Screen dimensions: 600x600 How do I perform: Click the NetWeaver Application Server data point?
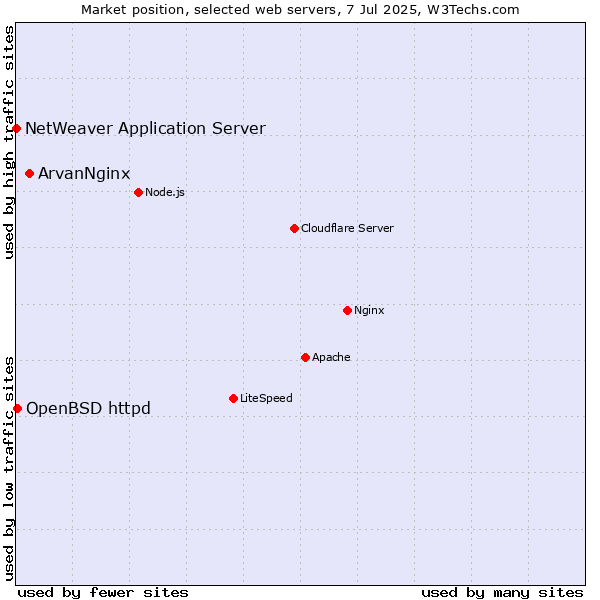(16, 129)
